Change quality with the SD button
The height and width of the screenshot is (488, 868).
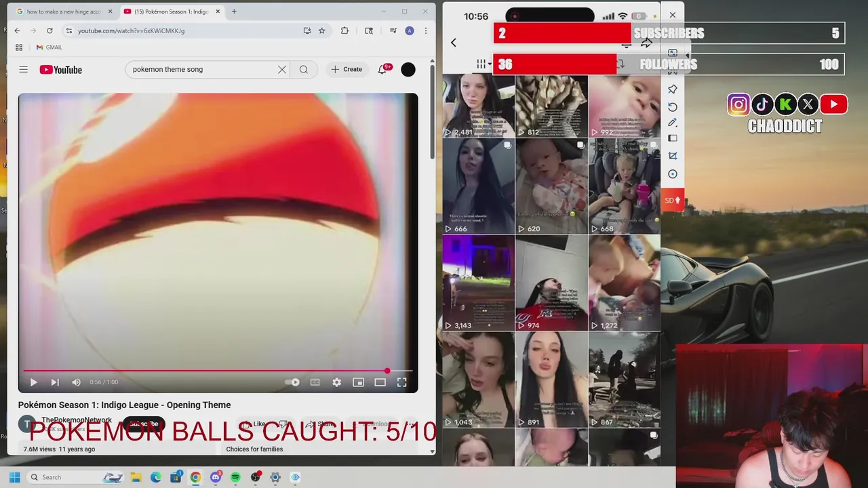[x=673, y=201]
